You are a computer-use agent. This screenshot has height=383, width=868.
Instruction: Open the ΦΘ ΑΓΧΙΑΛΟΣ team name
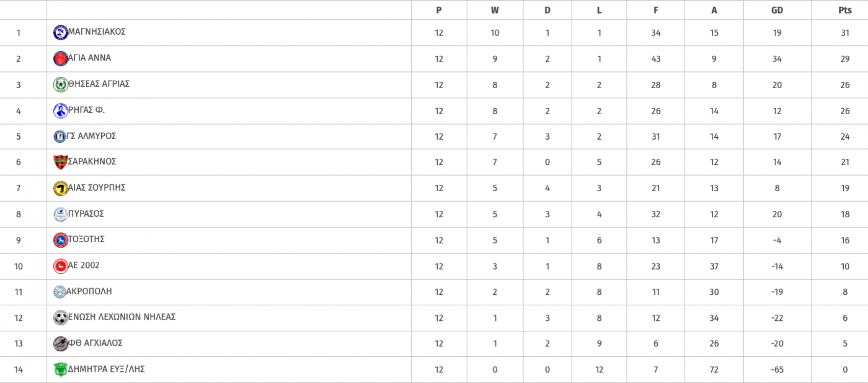(x=95, y=343)
